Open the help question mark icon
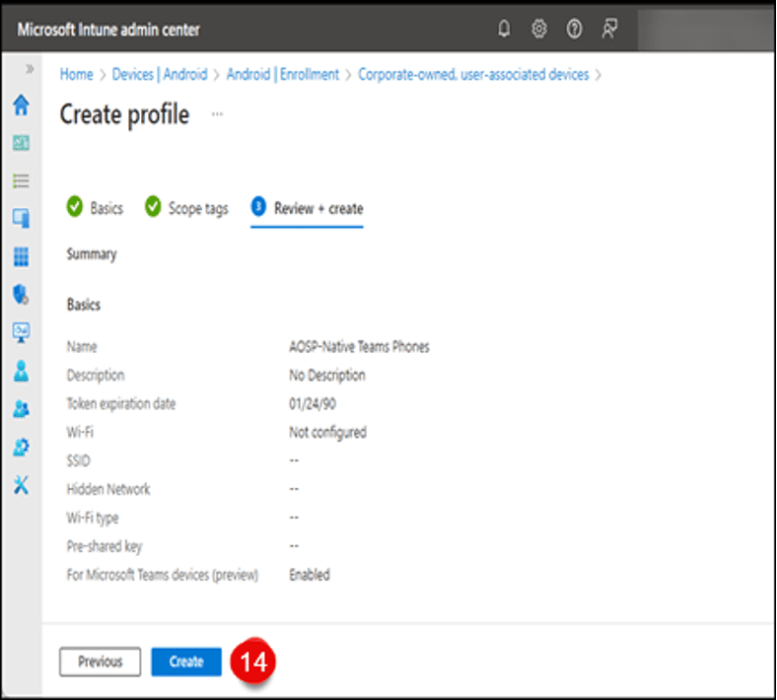777x700 pixels. [x=574, y=30]
